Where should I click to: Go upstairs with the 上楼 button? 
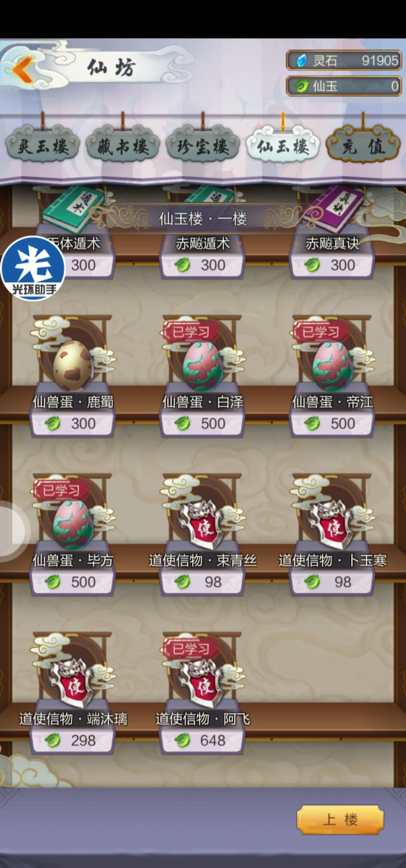[x=340, y=820]
